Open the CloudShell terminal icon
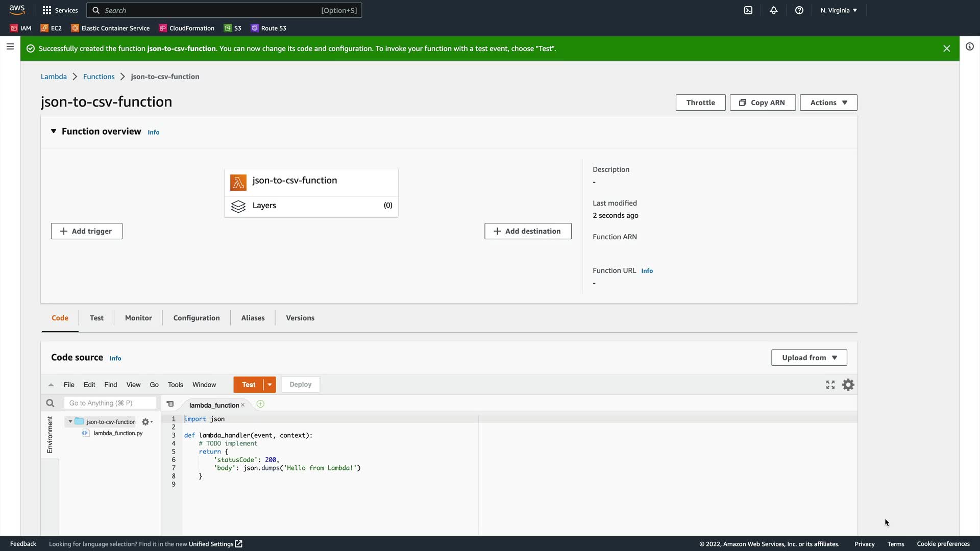980x551 pixels. [x=748, y=10]
